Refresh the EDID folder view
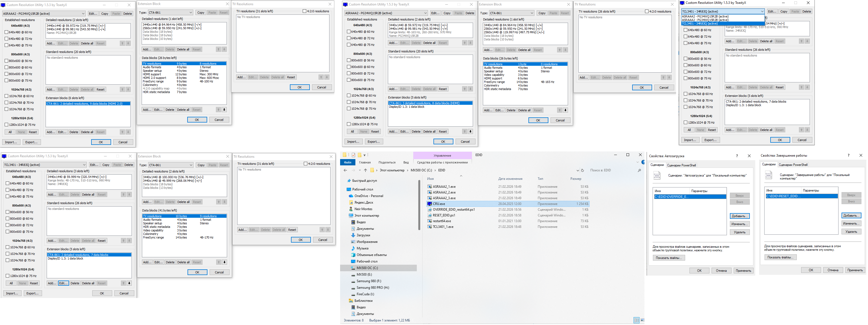This screenshot has width=868, height=325. pos(582,171)
